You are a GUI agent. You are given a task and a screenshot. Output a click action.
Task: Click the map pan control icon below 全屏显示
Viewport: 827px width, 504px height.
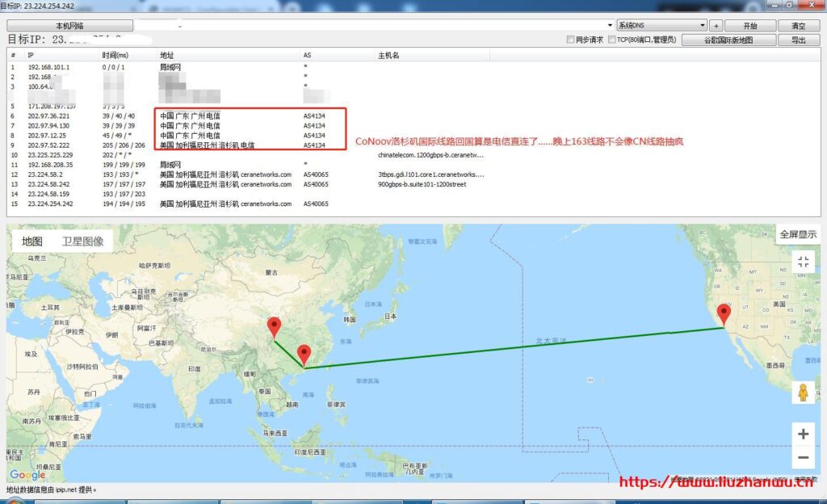coord(803,261)
